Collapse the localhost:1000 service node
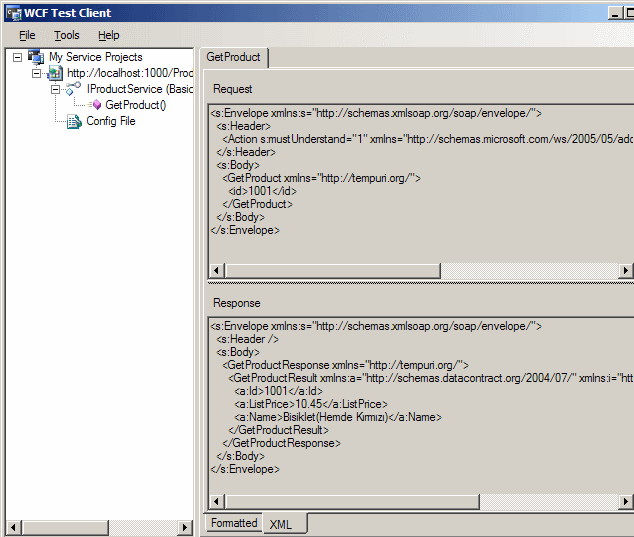The width and height of the screenshot is (634, 537). tap(37, 74)
